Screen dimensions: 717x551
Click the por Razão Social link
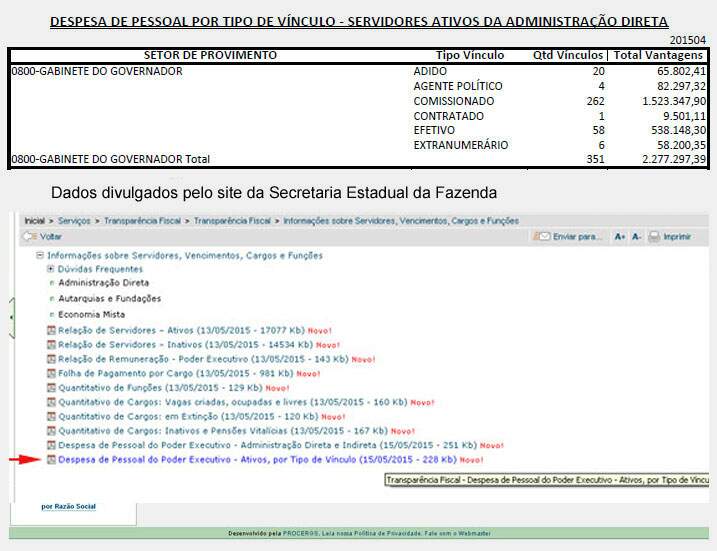pos(68,506)
